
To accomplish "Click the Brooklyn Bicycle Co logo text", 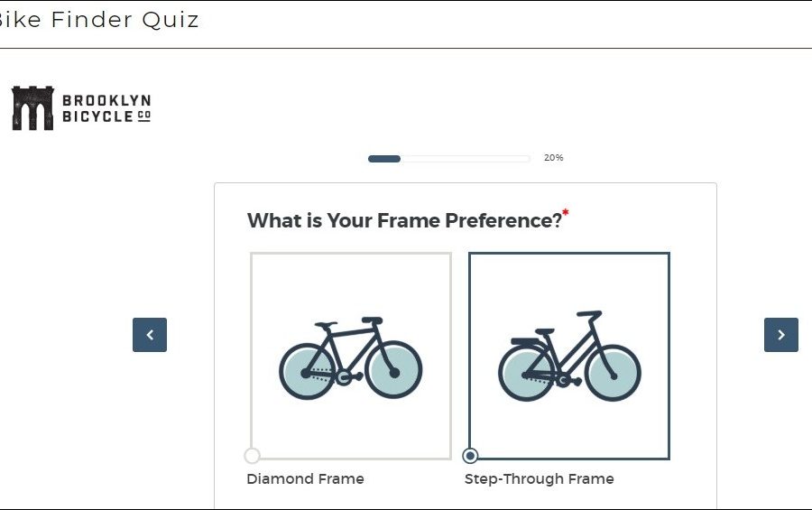I will tap(106, 108).
